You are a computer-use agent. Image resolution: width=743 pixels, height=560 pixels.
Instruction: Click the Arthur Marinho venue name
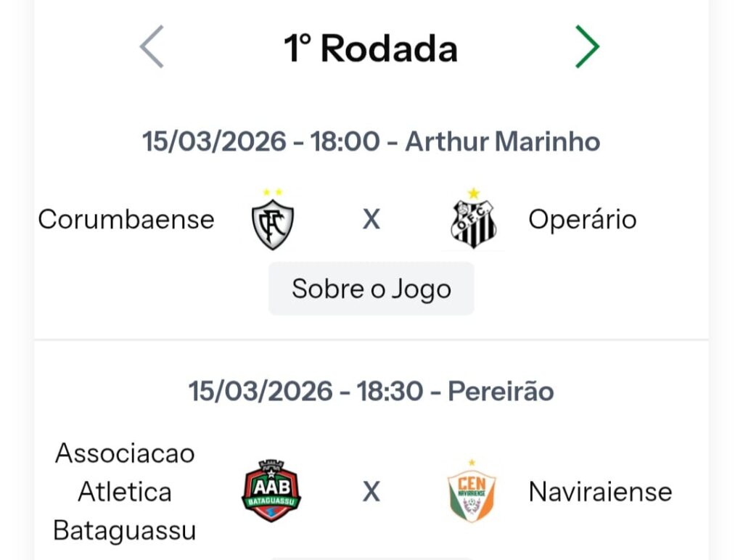point(502,141)
